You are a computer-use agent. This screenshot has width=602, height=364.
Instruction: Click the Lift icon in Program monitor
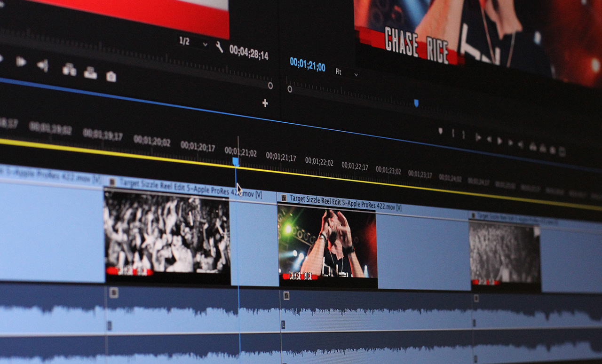[x=533, y=147]
